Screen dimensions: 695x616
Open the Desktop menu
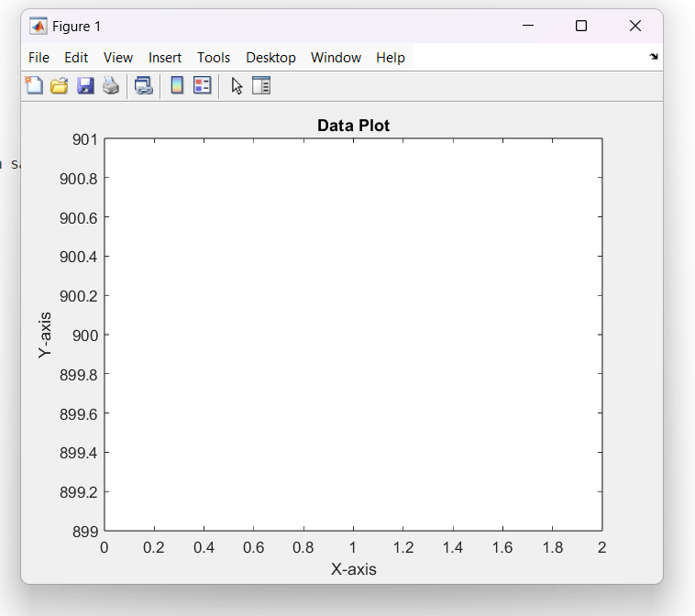[270, 58]
